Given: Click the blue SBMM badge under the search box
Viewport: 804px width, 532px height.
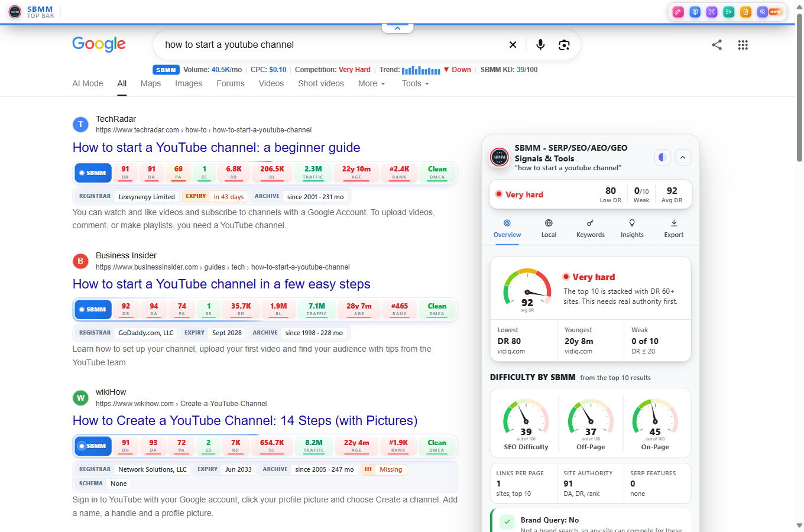Looking at the screenshot, I should 166,70.
